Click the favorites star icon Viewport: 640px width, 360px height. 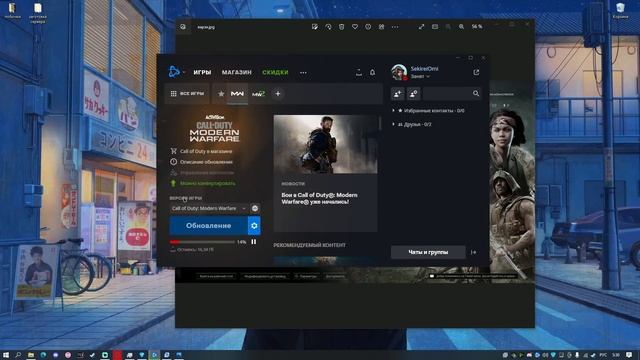point(221,93)
